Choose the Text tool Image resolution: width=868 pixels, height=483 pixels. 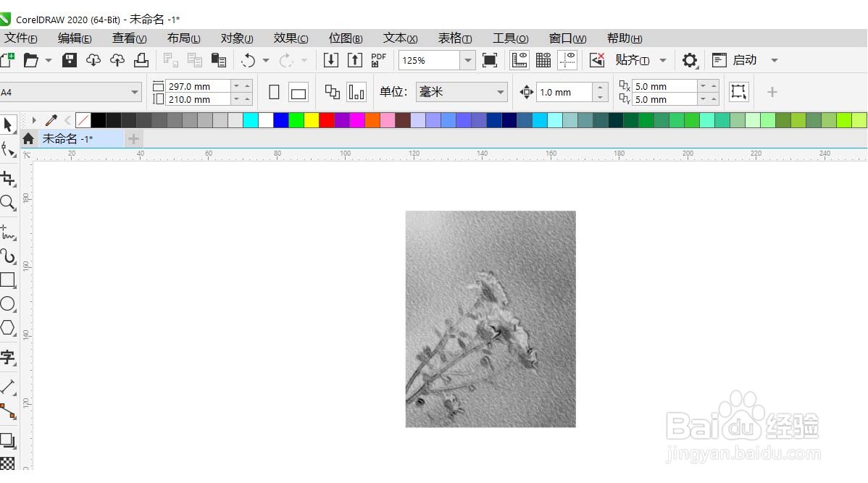pyautogui.click(x=9, y=357)
